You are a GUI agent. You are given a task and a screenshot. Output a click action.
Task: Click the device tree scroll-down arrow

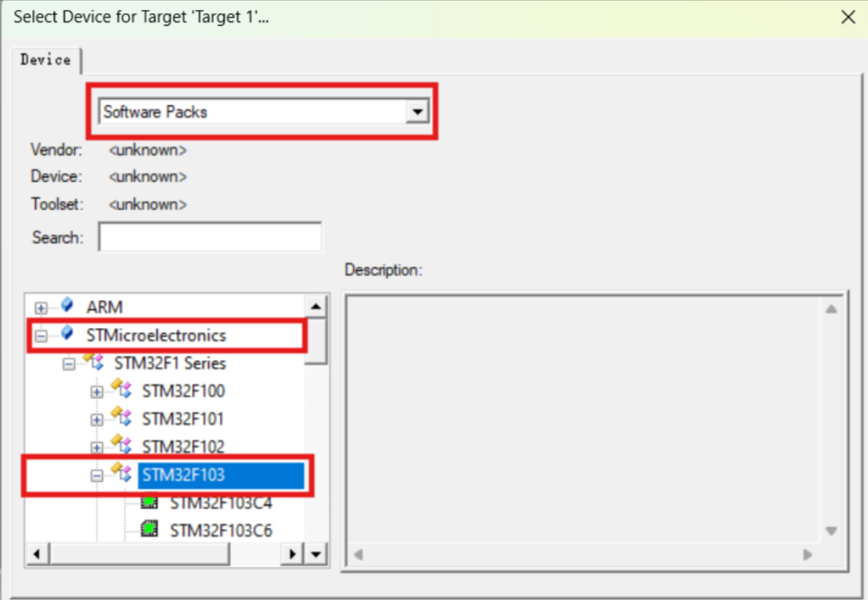(x=316, y=554)
